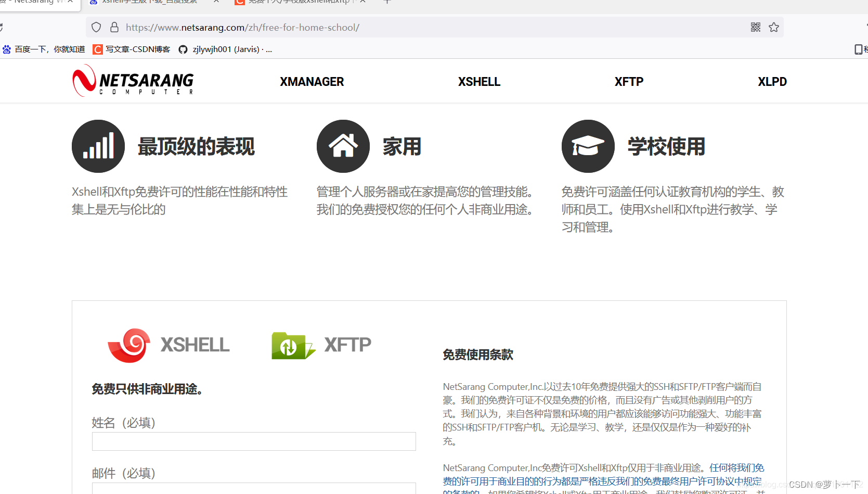Bookmark this page with the star icon
Image resolution: width=868 pixels, height=494 pixels.
[x=774, y=27]
